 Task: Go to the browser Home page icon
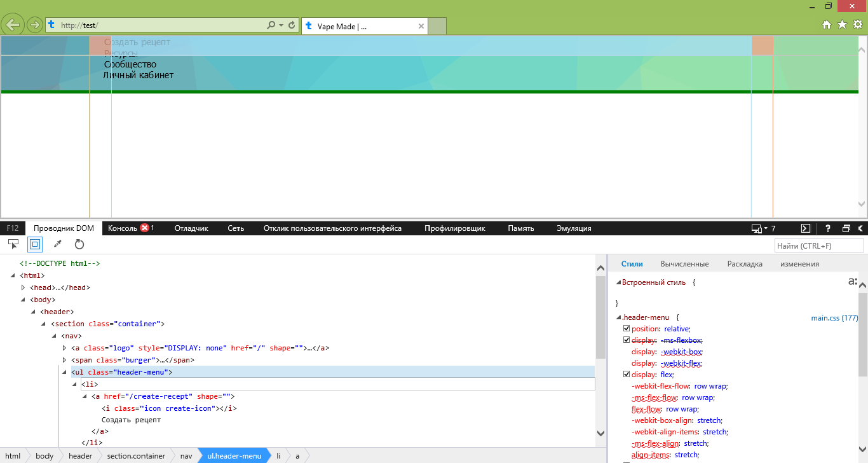[827, 25]
